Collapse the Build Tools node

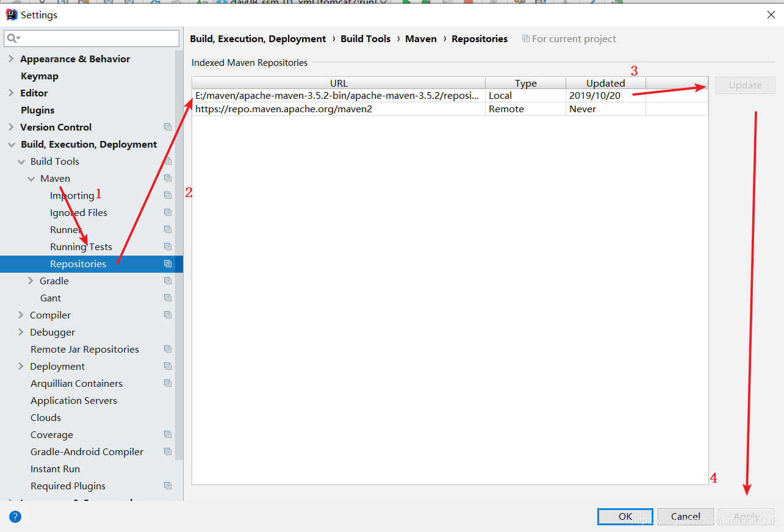(21, 162)
